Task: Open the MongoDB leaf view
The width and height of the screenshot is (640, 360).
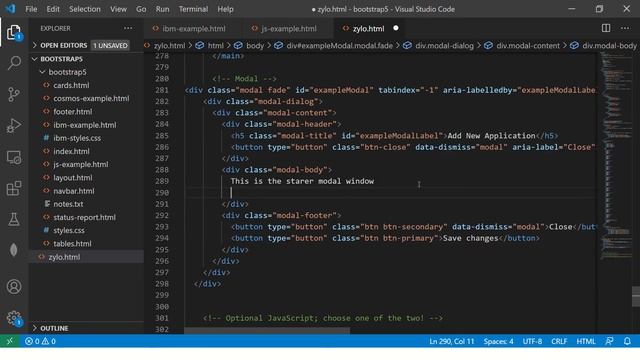Action: [x=14, y=250]
